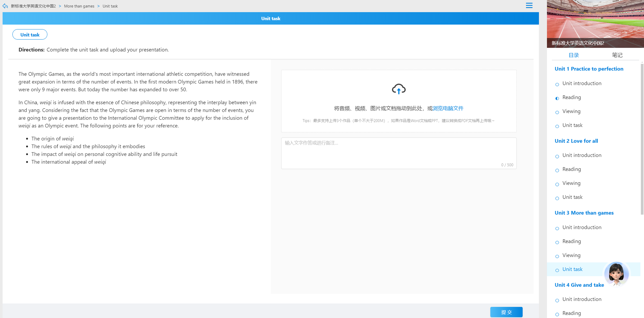Click the cloud upload icon
This screenshot has height=318, width=644.
(399, 89)
